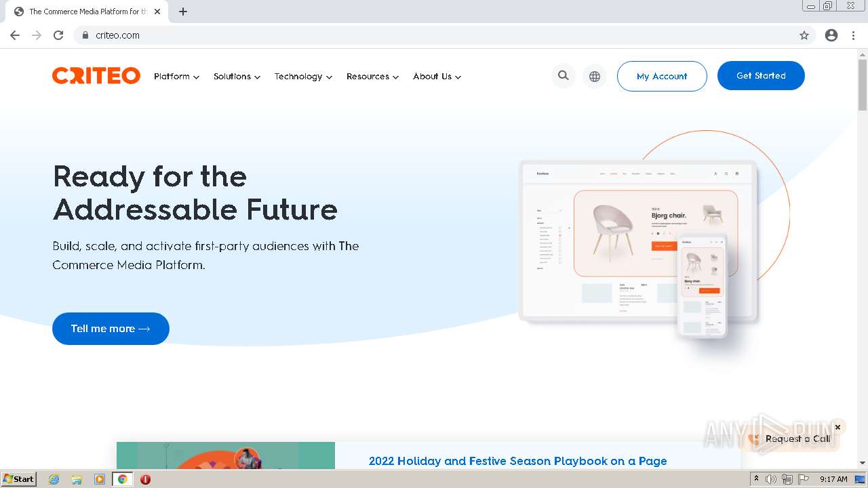Expand the Technology menu
This screenshot has height=488, width=868.
303,77
